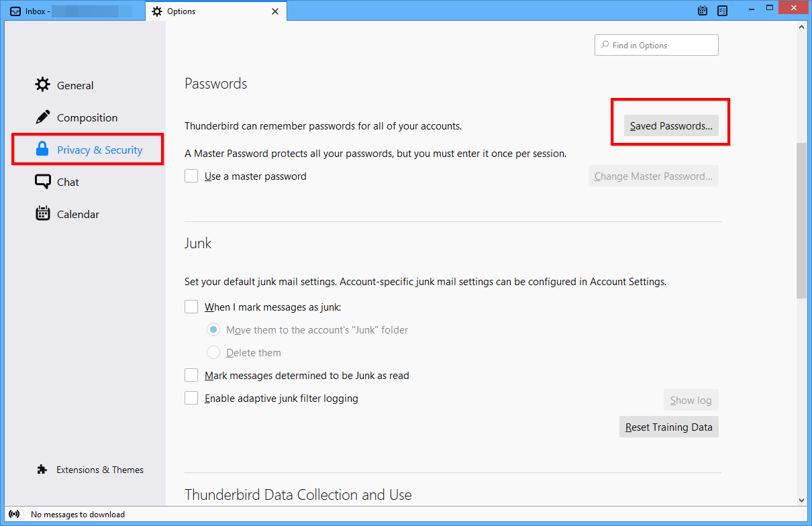Click the Reset Training Data button

[x=669, y=427]
